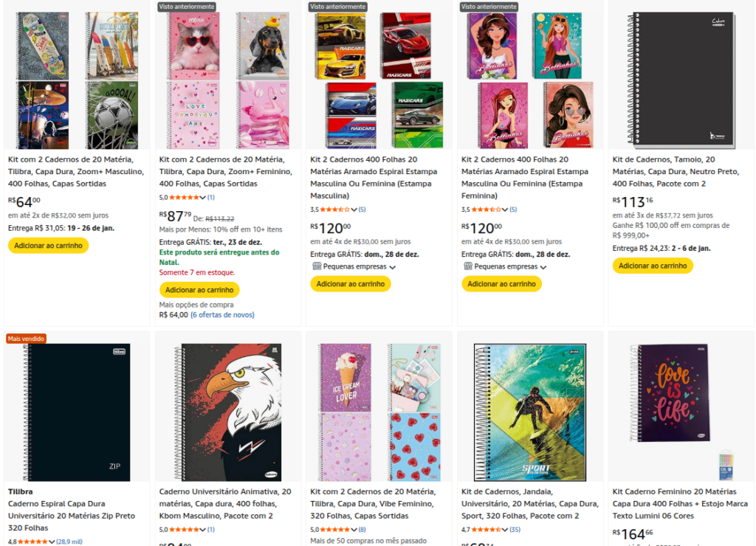Expand rating chevron for Estampa Feminina kit

(x=506, y=210)
